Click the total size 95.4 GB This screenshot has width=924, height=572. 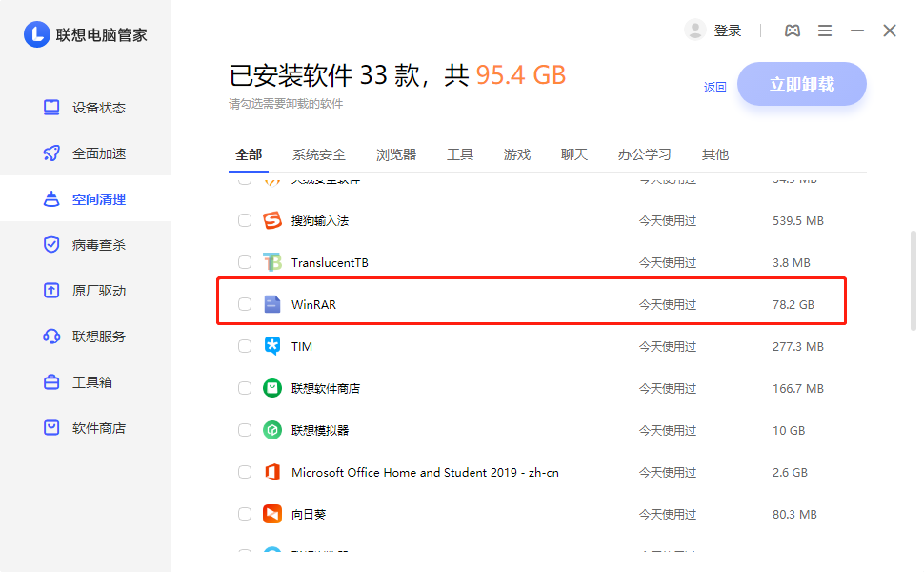coord(520,75)
